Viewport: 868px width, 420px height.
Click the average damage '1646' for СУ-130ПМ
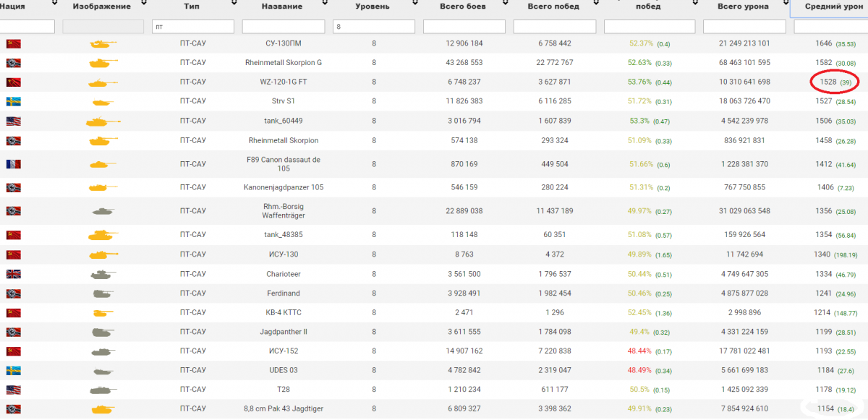[x=824, y=44]
